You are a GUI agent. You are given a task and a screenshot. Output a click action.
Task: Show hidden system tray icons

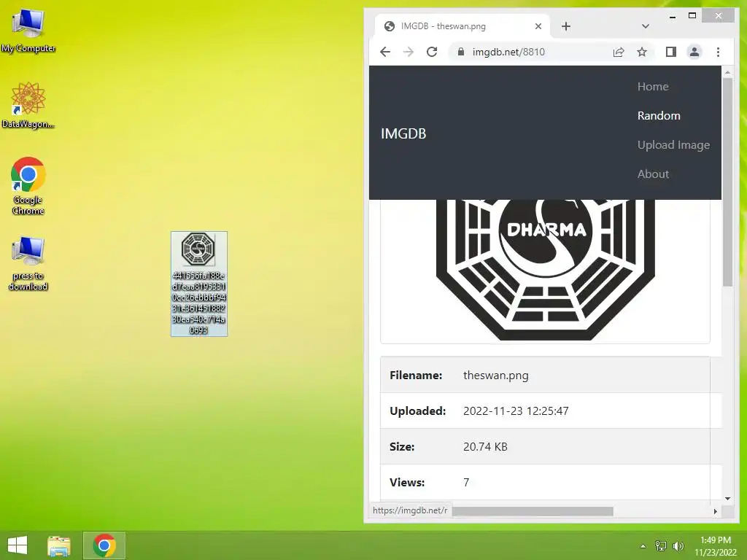(643, 546)
